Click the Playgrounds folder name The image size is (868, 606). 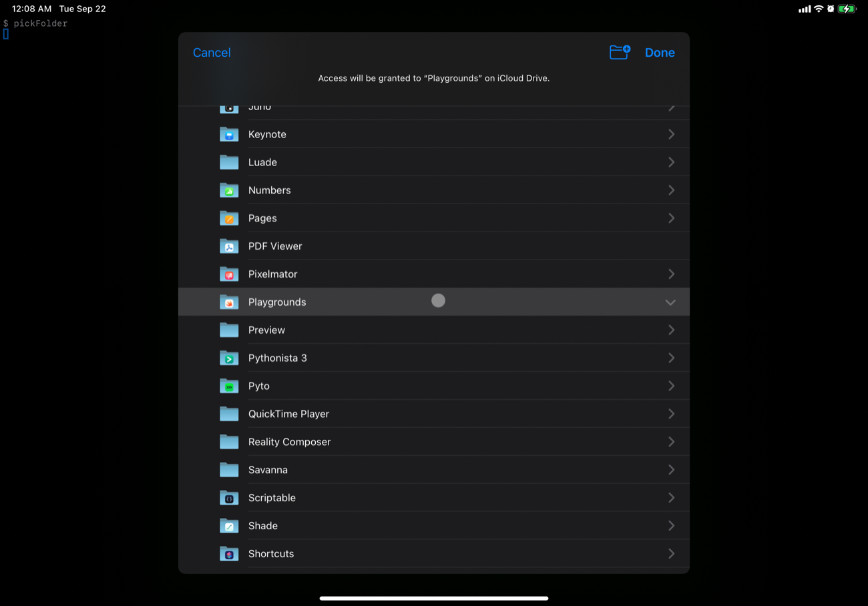(277, 302)
